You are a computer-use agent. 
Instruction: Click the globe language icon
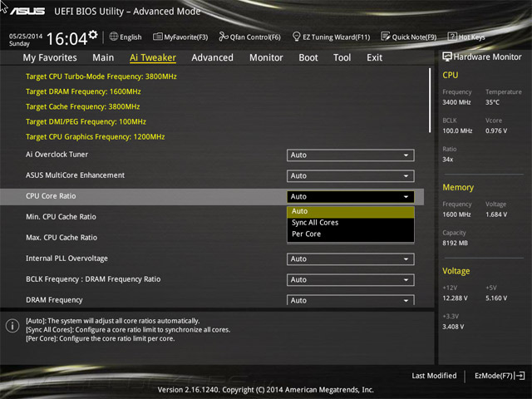click(114, 37)
